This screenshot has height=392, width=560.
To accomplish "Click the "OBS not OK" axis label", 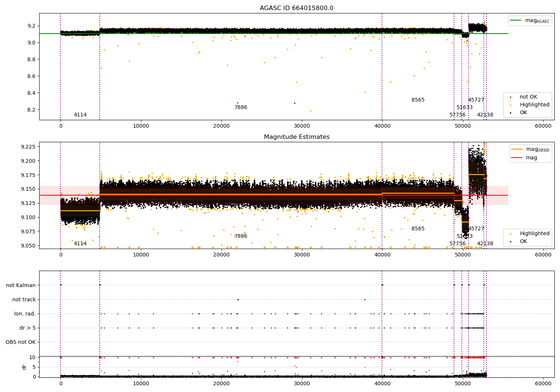I will click(x=21, y=342).
